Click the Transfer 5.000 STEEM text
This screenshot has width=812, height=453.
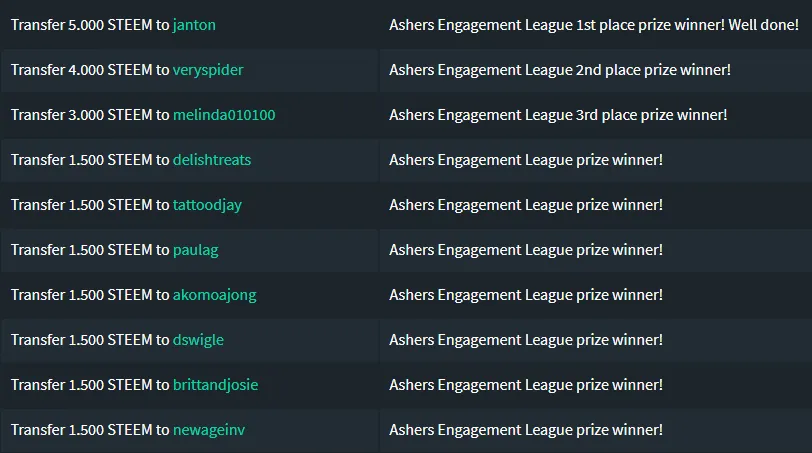[x=81, y=25]
